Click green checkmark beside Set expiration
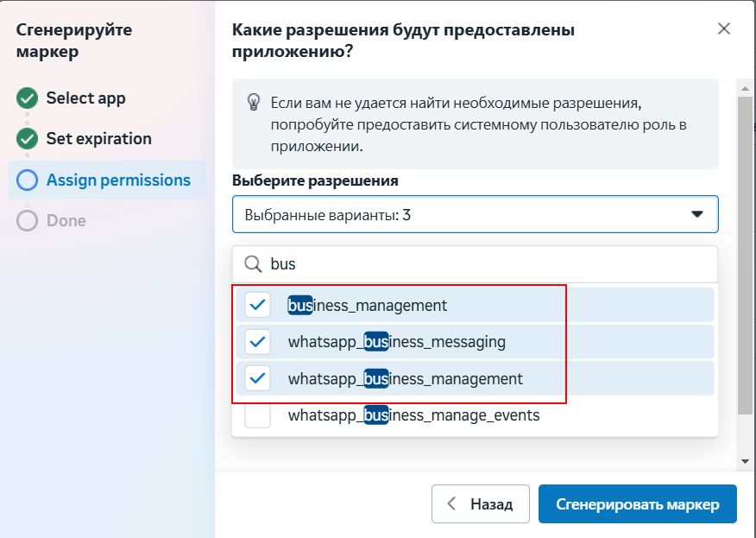This screenshot has height=538, width=756. (28, 138)
